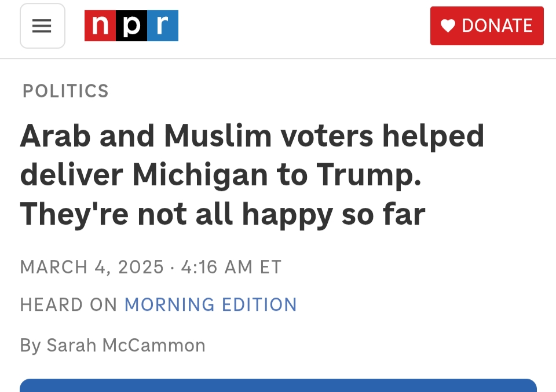Click the 'HEARD ON' label

(69, 305)
